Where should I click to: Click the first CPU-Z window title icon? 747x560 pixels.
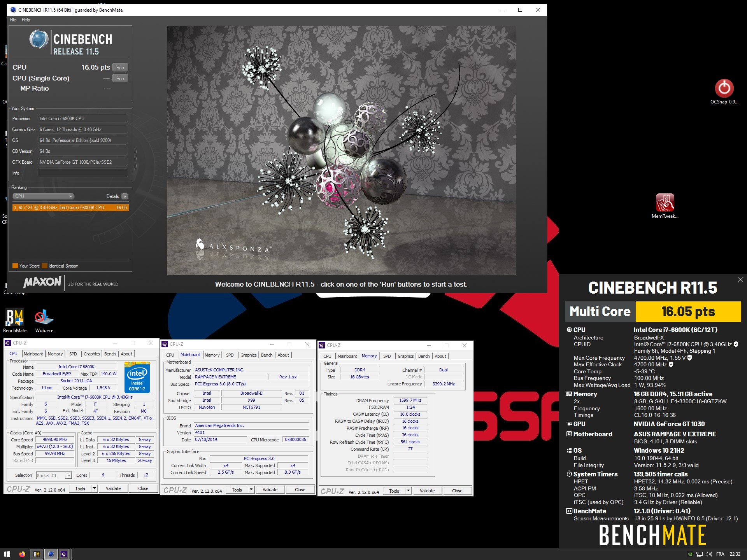pyautogui.click(x=8, y=343)
